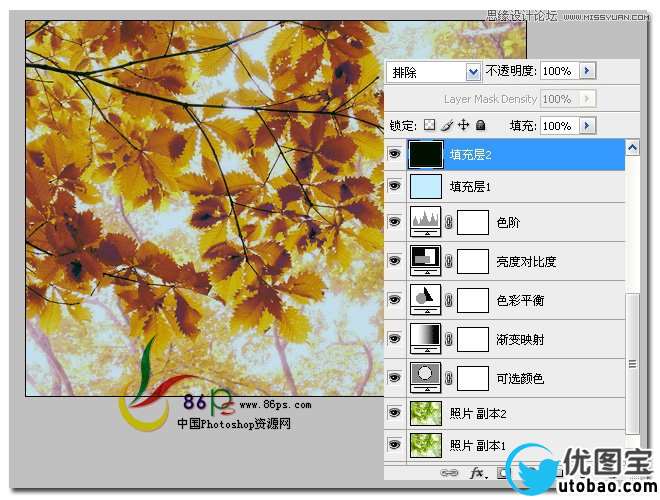Select the 填充层2 layer name
Viewport: 660px width, 500px height.
[470, 154]
